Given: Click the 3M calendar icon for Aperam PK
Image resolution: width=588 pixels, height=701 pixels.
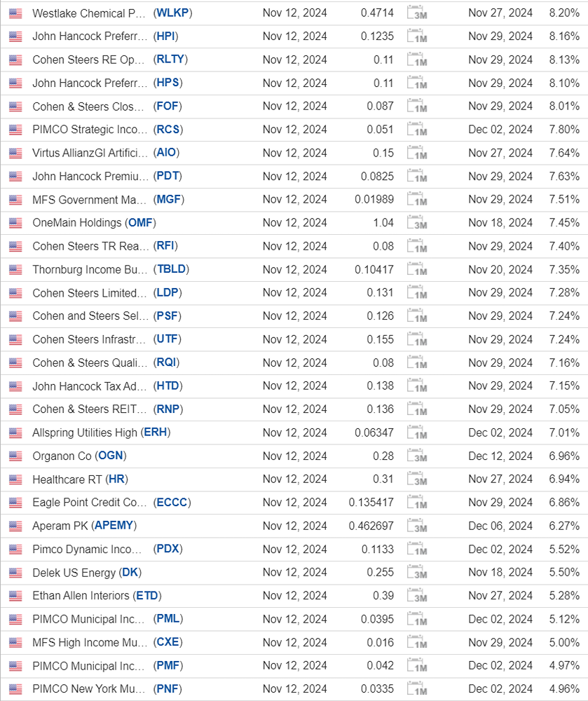Looking at the screenshot, I should pos(417,525).
